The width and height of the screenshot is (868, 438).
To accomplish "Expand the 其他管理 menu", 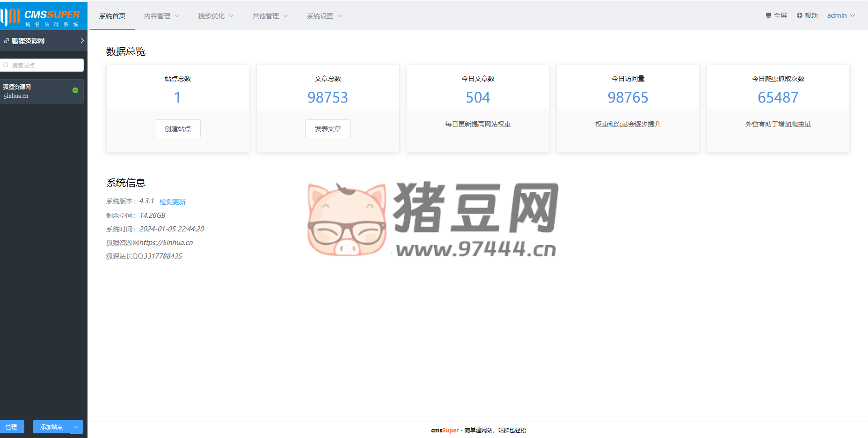I will click(270, 16).
